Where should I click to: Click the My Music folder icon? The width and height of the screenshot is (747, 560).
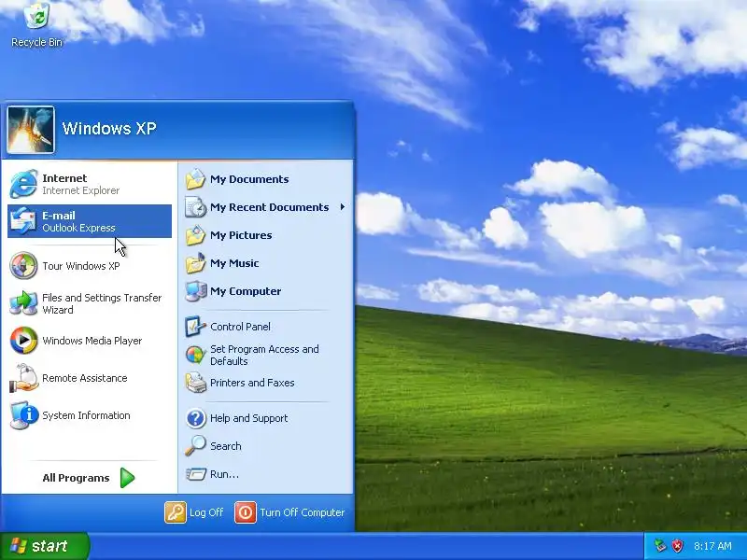click(195, 263)
